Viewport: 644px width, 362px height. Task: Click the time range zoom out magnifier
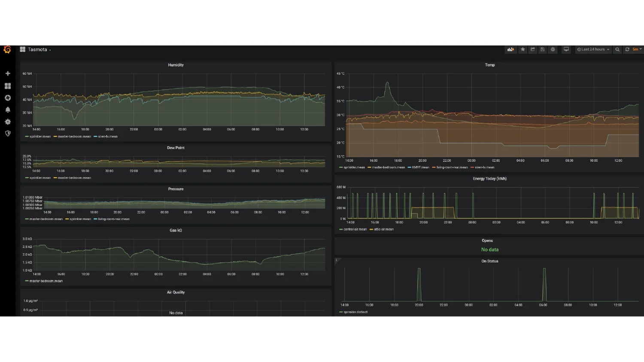(x=617, y=49)
